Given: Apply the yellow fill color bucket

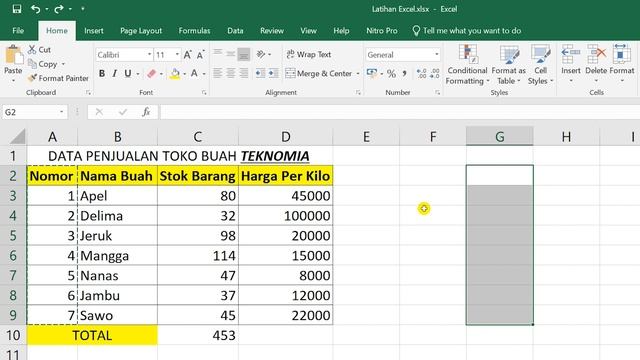Looking at the screenshot, I should 175,74.
